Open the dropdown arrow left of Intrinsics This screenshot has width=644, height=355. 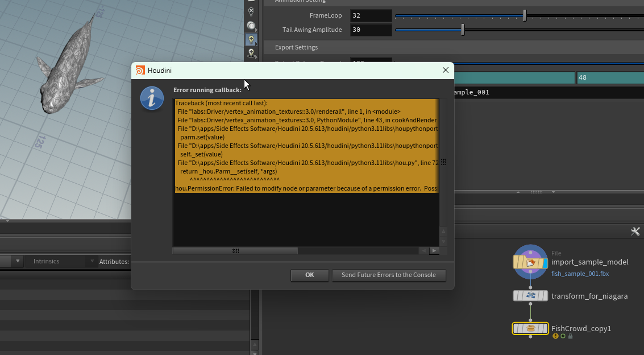click(x=18, y=261)
